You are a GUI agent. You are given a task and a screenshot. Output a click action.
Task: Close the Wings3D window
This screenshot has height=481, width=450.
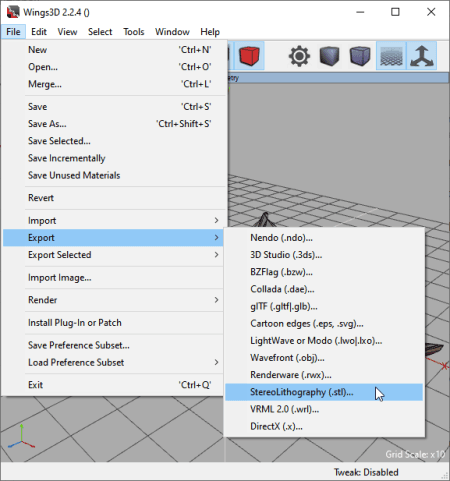(431, 12)
